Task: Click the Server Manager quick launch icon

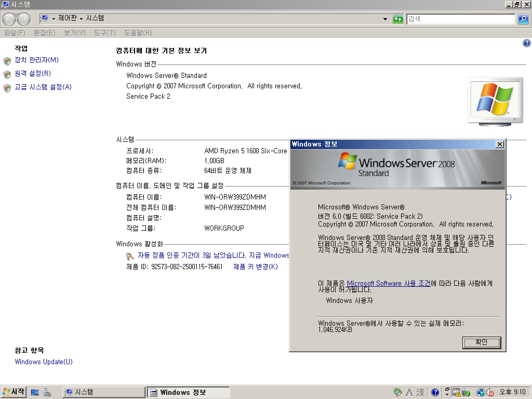Action: (47, 393)
